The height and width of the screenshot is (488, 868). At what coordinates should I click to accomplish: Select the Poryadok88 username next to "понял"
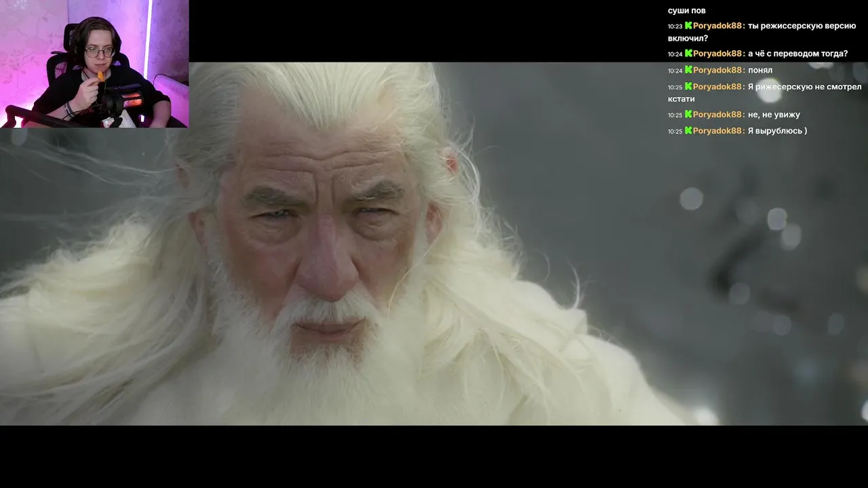[718, 70]
